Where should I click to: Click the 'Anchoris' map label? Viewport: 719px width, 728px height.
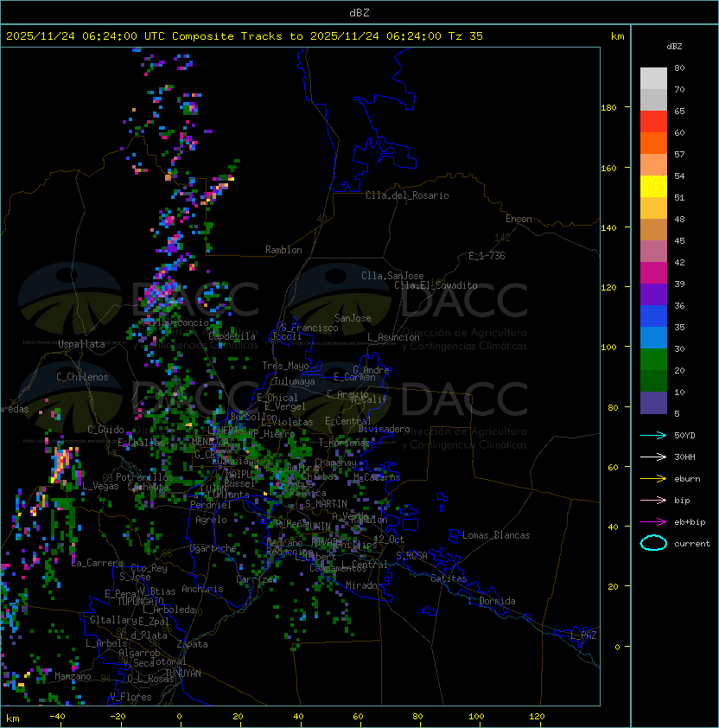tap(202, 589)
